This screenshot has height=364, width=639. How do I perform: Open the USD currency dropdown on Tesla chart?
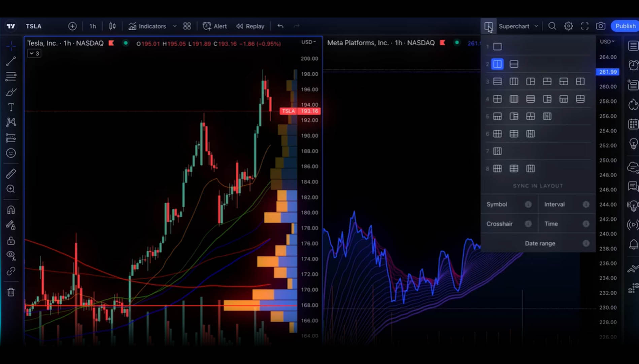(x=308, y=42)
